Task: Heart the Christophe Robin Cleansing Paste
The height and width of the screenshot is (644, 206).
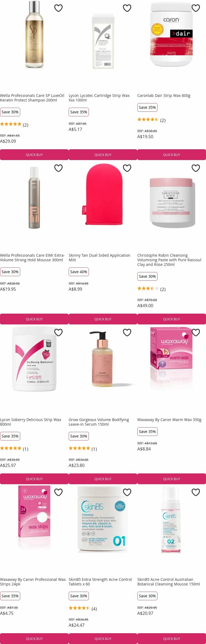Action: tap(196, 168)
